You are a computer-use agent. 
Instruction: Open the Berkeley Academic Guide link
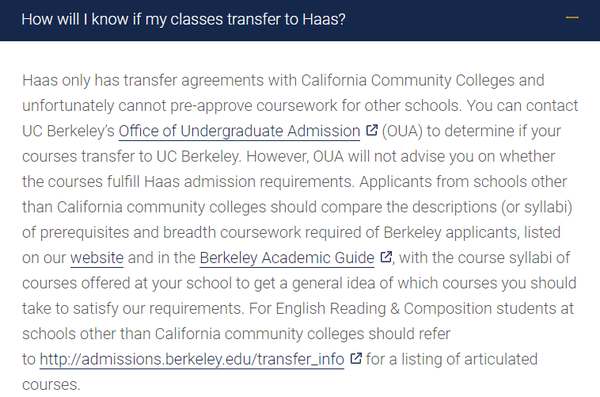[x=287, y=258]
